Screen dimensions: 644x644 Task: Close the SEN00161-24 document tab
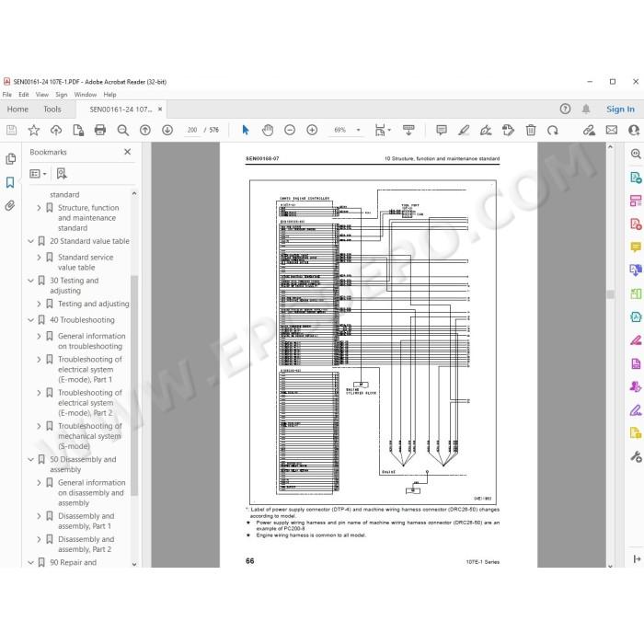[x=160, y=109]
